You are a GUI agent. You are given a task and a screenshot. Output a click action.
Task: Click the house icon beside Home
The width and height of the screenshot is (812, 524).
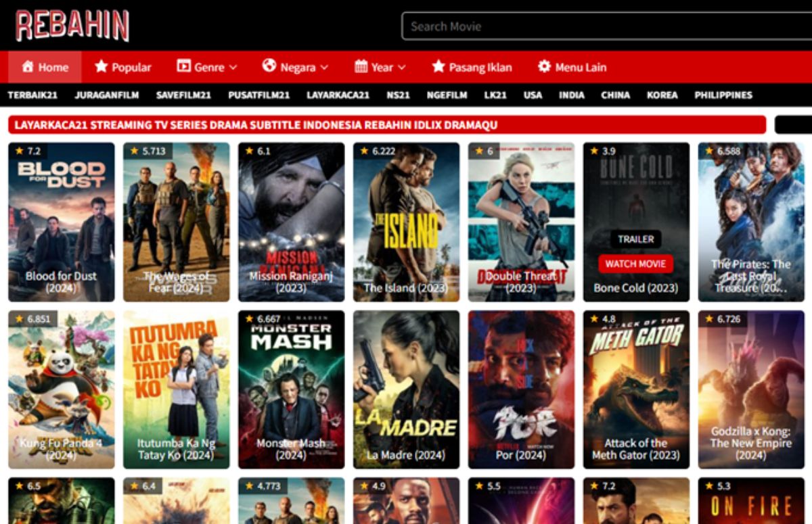click(28, 67)
